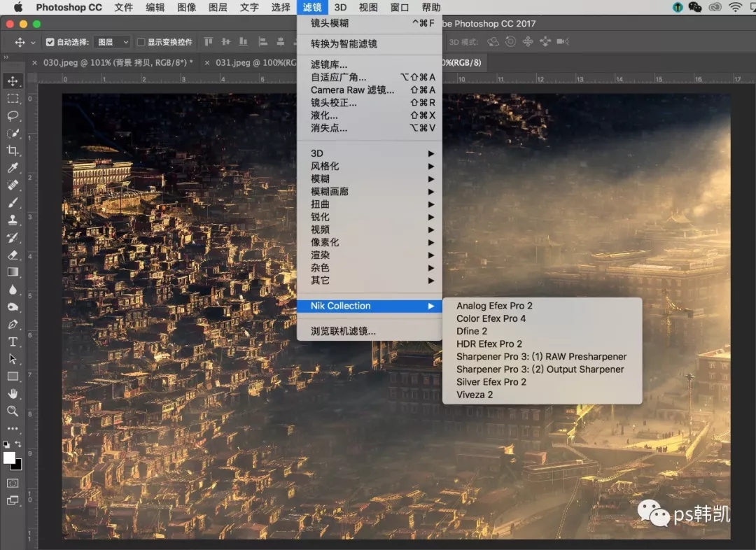Expand the 模糊画廊 submenu
Image resolution: width=756 pixels, height=550 pixels.
[x=370, y=191]
